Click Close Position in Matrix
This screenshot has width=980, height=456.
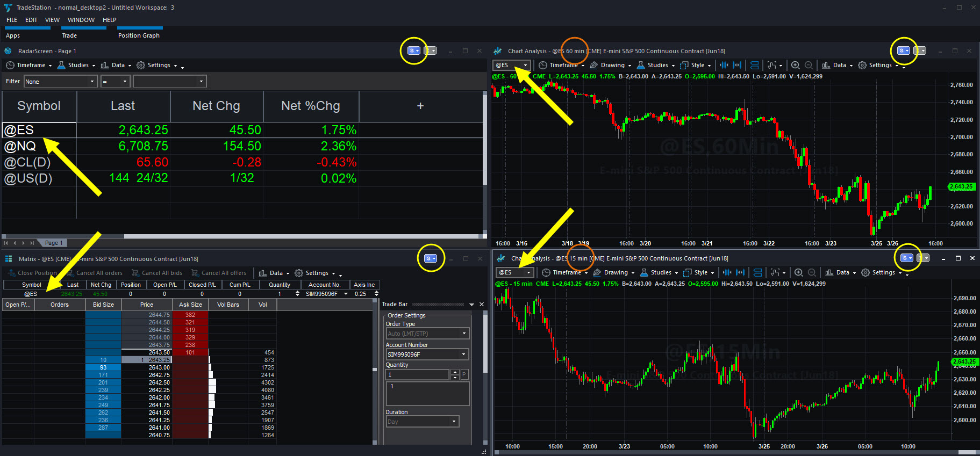pyautogui.click(x=32, y=273)
